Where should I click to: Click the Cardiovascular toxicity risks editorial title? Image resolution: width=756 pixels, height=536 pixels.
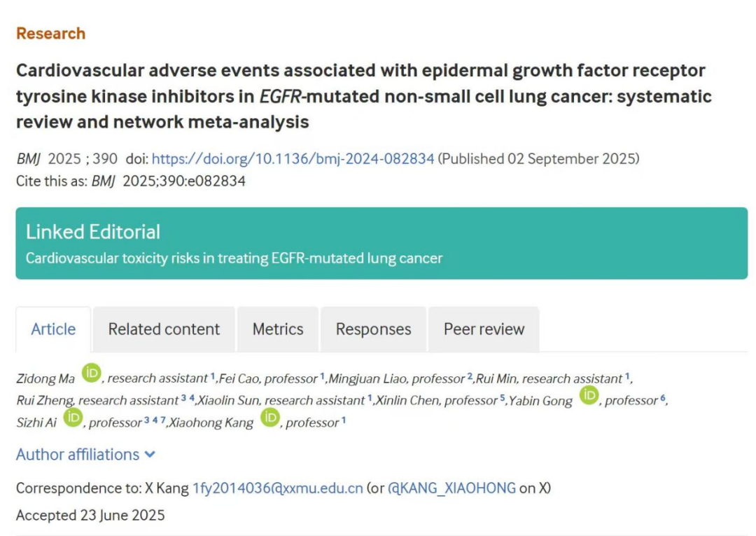click(234, 258)
